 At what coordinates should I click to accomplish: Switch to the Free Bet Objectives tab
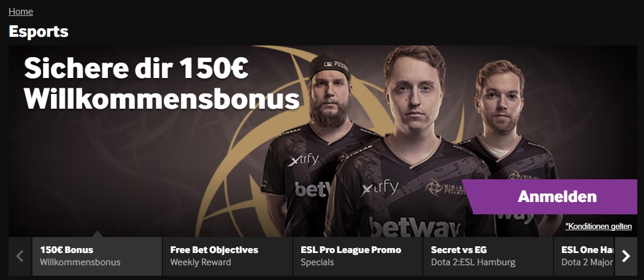tap(228, 256)
